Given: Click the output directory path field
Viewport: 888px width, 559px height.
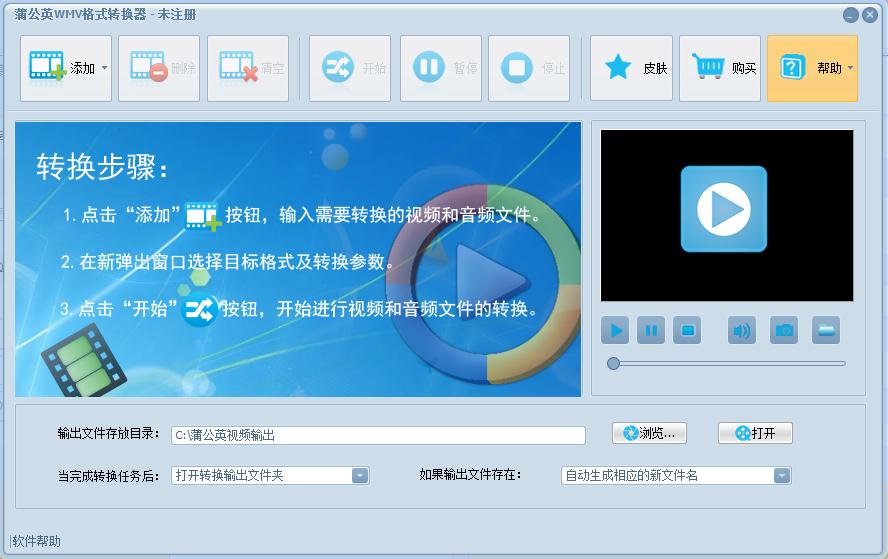Looking at the screenshot, I should click(378, 435).
